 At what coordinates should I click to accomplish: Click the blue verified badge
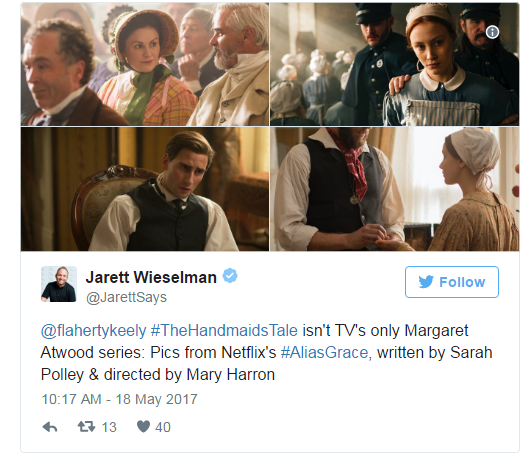point(230,276)
